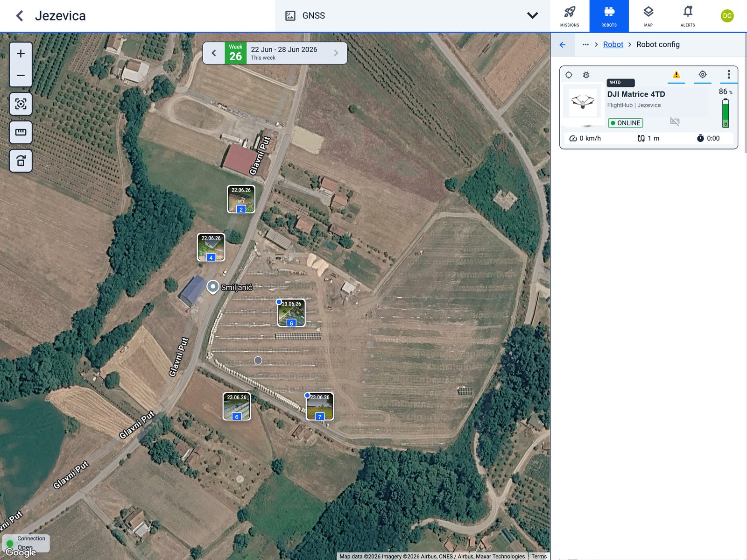Screen dimensions: 747x560
Task: Click the bug debug icon on robot card
Action: click(x=586, y=75)
